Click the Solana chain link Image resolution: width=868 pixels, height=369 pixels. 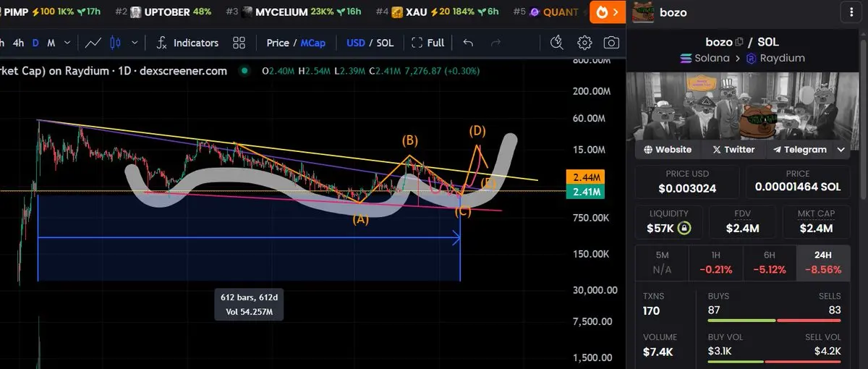705,58
